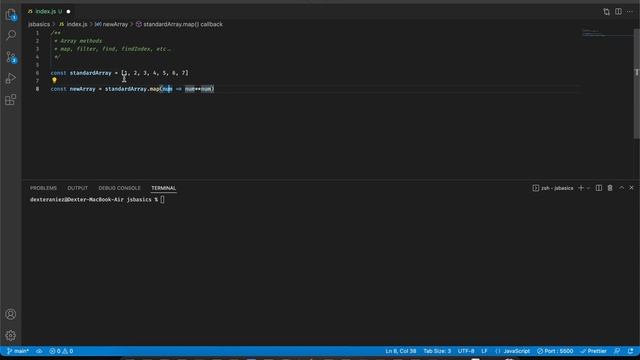
Task: Click the main* git branch in status bar
Action: point(18,351)
